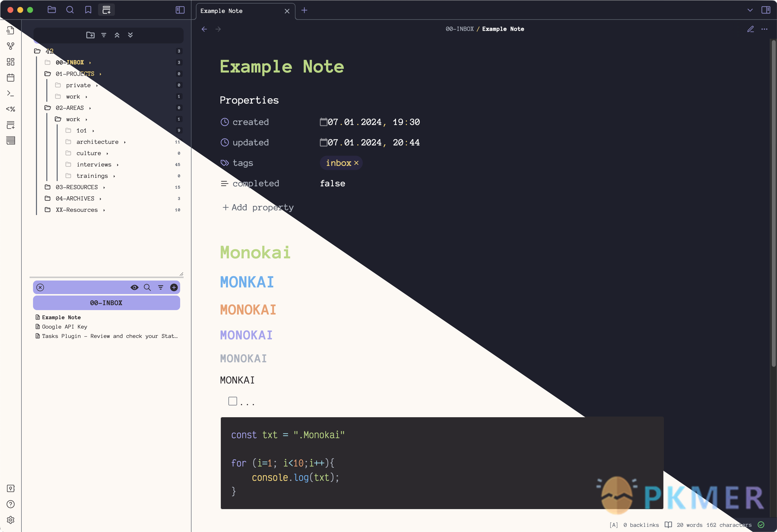Click the 00-INBOX folder header button
This screenshot has width=777, height=532.
(x=106, y=303)
